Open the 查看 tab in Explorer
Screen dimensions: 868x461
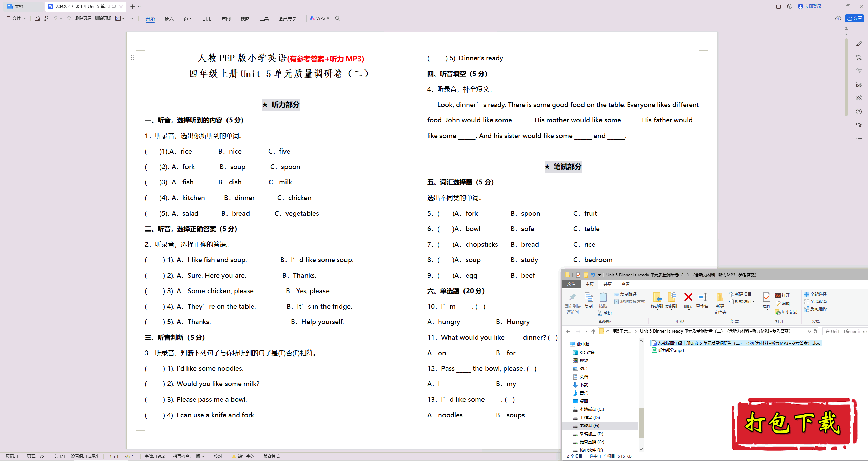coord(625,284)
